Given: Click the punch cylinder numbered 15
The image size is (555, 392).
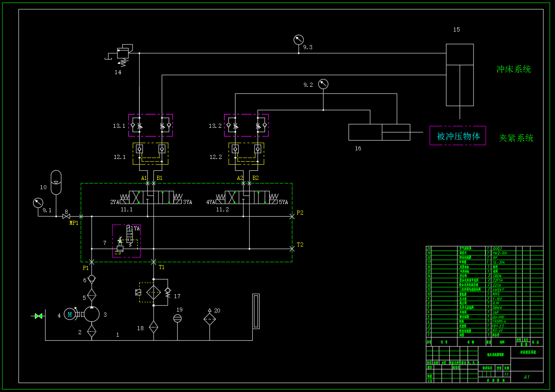Looking at the screenshot, I should (x=460, y=75).
